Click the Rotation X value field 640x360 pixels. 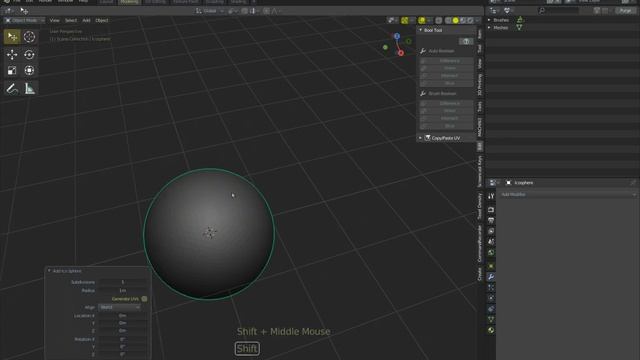[122, 339]
